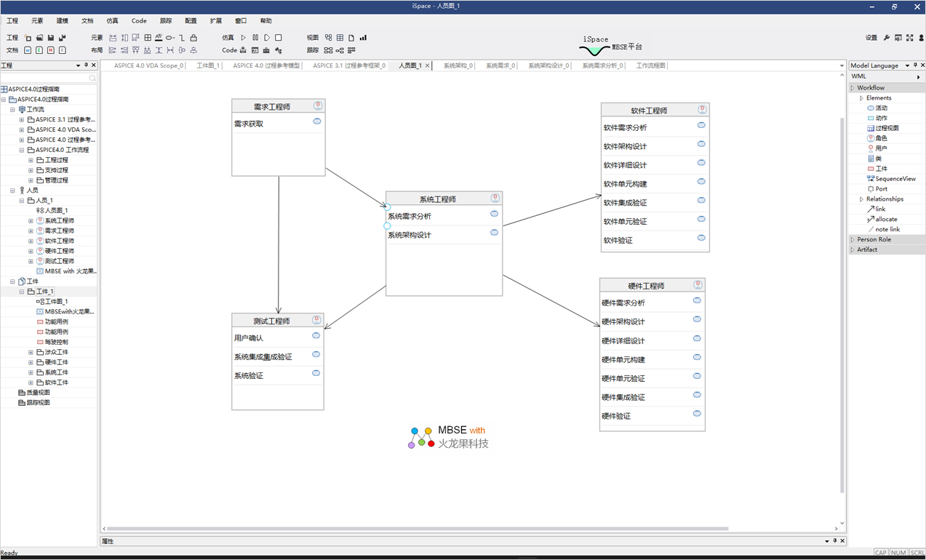
Task: Select the 活动 element in the palette
Action: click(x=877, y=108)
